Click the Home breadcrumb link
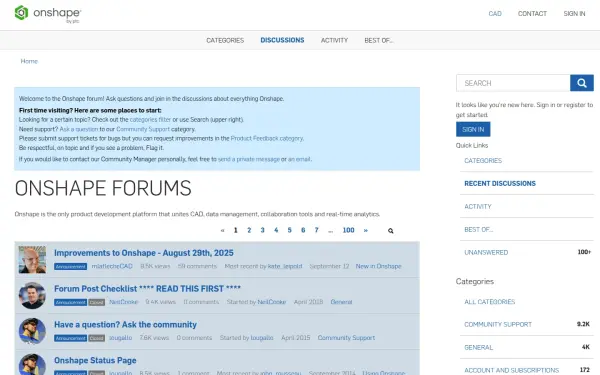 pos(29,61)
